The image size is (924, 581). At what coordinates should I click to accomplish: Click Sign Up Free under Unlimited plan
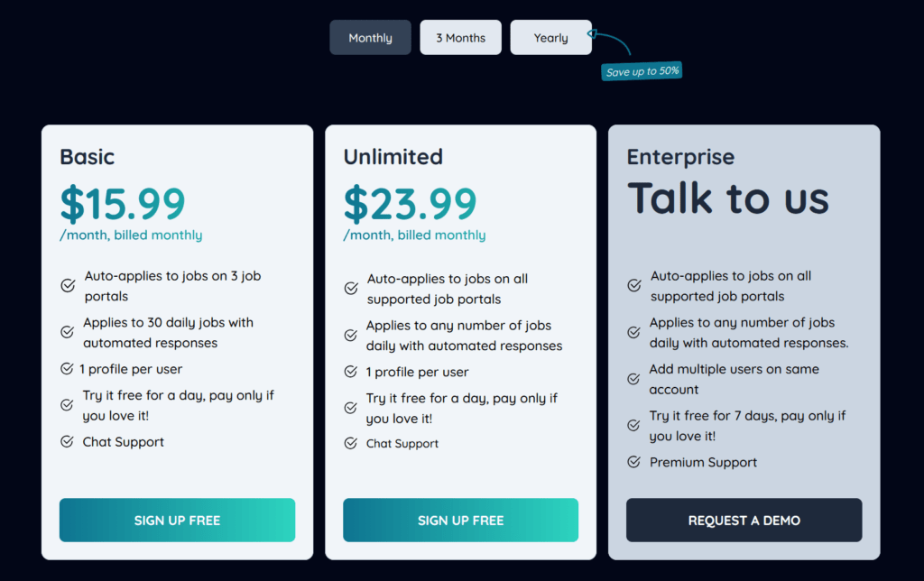coord(460,521)
